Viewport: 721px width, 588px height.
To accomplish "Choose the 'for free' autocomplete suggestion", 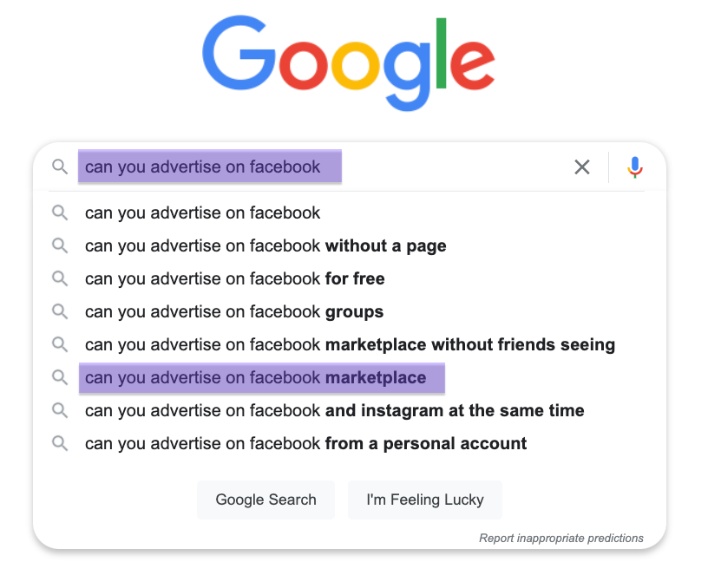I will (x=234, y=278).
